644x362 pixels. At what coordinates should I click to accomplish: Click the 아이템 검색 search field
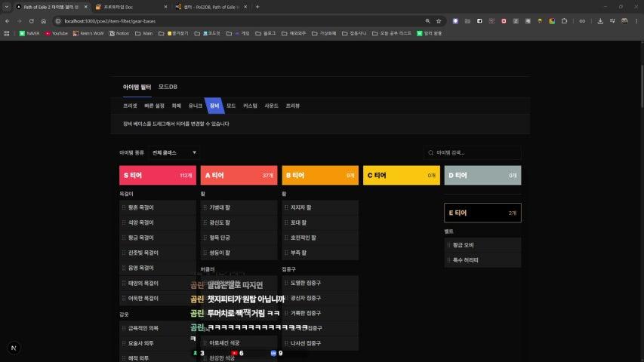[x=472, y=152]
